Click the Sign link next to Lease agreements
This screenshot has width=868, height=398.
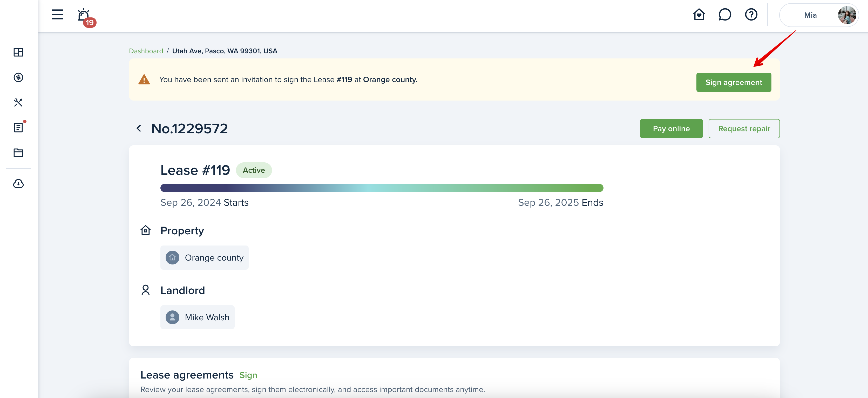tap(248, 375)
